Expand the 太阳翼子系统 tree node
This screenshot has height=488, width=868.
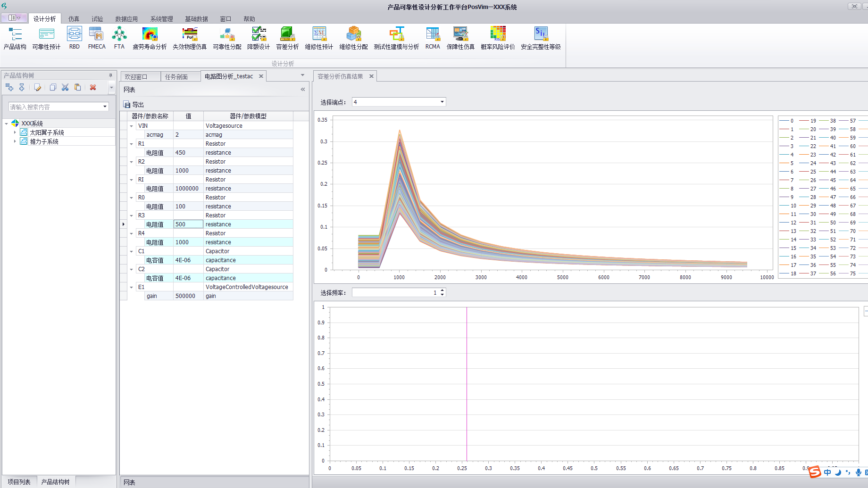click(x=15, y=132)
